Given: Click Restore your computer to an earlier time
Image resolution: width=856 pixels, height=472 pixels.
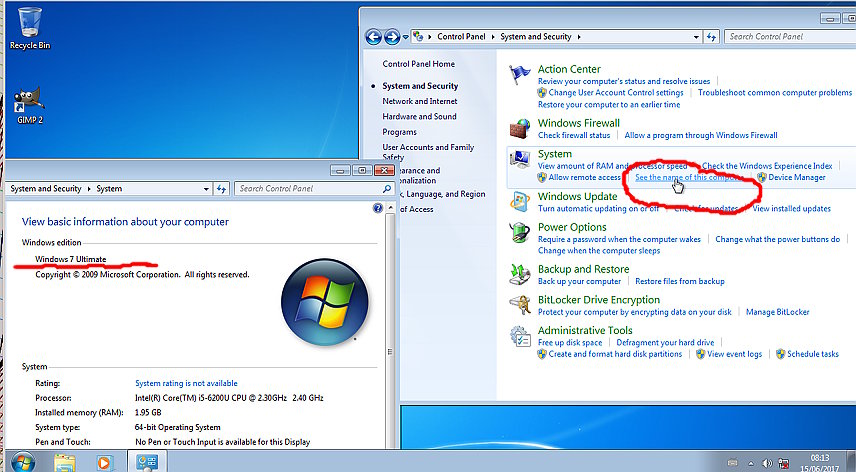Looking at the screenshot, I should (x=609, y=105).
